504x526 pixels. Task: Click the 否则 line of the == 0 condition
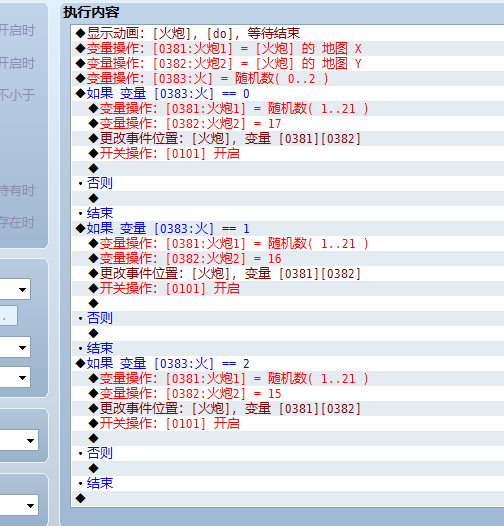coord(288,183)
